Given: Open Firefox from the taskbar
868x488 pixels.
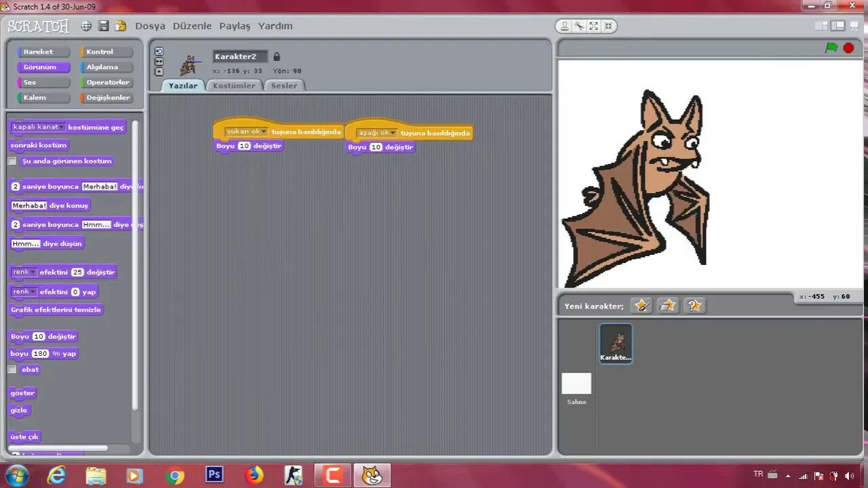Looking at the screenshot, I should click(x=254, y=474).
